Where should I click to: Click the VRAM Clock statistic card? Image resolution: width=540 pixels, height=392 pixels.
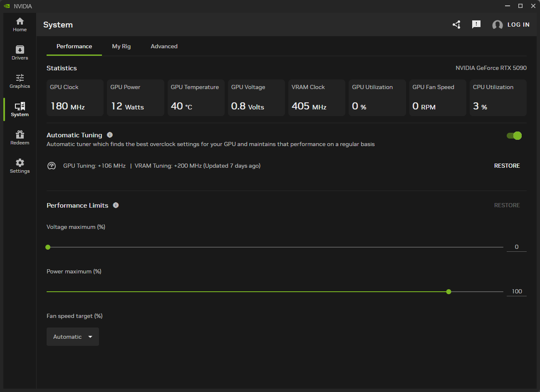click(x=317, y=98)
